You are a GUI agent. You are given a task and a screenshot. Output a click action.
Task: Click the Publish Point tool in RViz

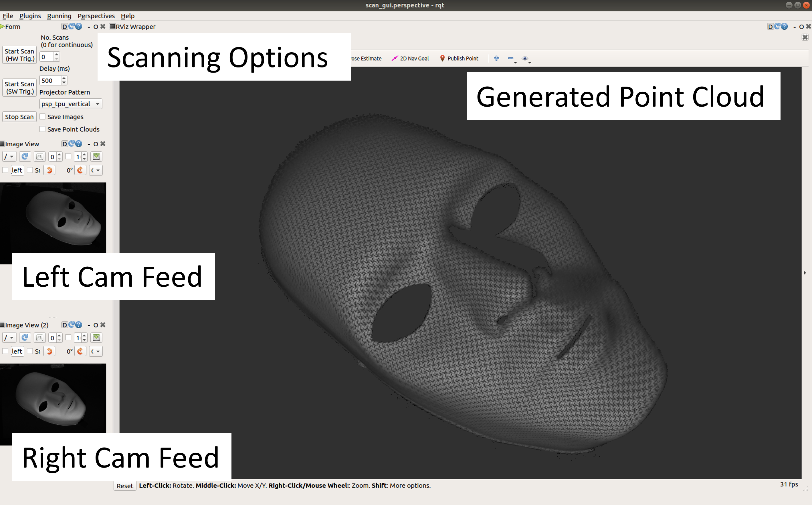pos(459,59)
